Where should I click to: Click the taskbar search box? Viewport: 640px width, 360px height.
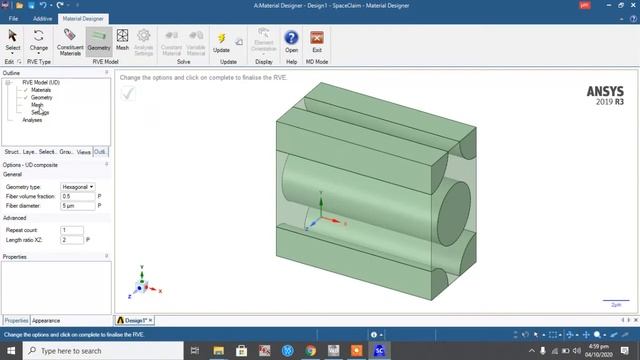103,351
